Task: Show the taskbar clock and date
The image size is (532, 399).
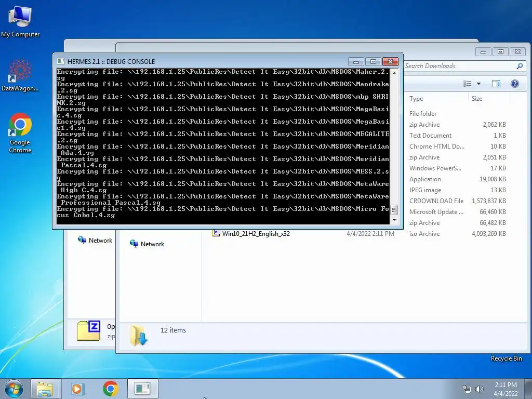Action: click(506, 389)
